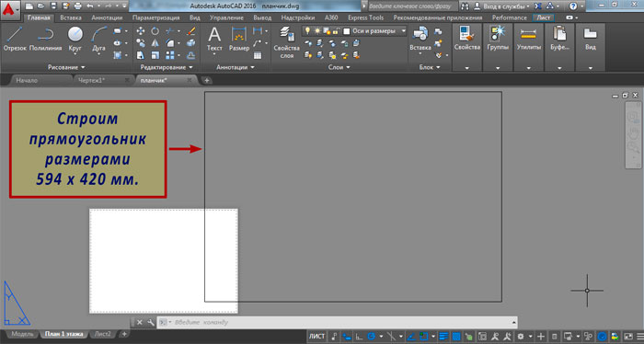Open Свойства слоя layer properties
The height and width of the screenshot is (344, 644).
point(287,42)
